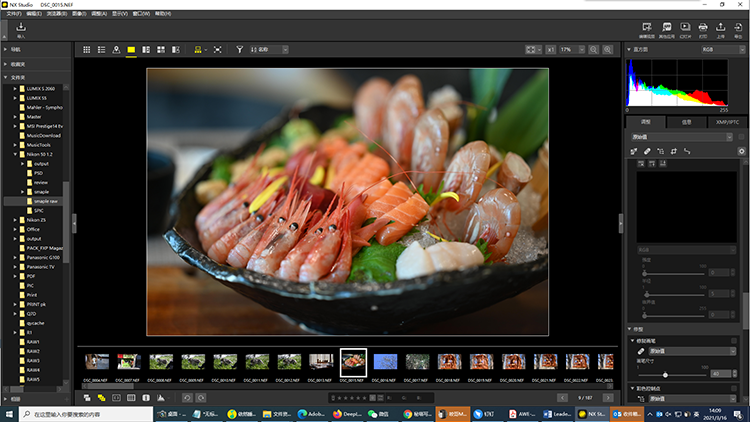Open the 文件(F) menu
Screen dimensions: 750x422
[x=12, y=15]
